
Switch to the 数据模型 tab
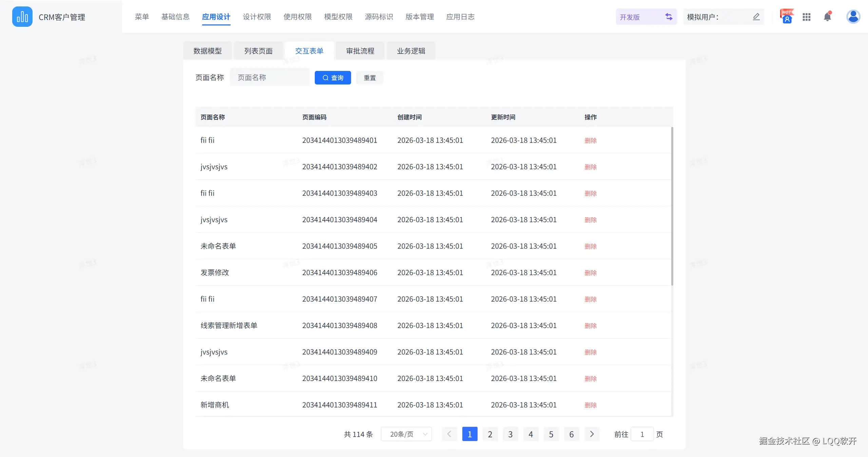(207, 51)
